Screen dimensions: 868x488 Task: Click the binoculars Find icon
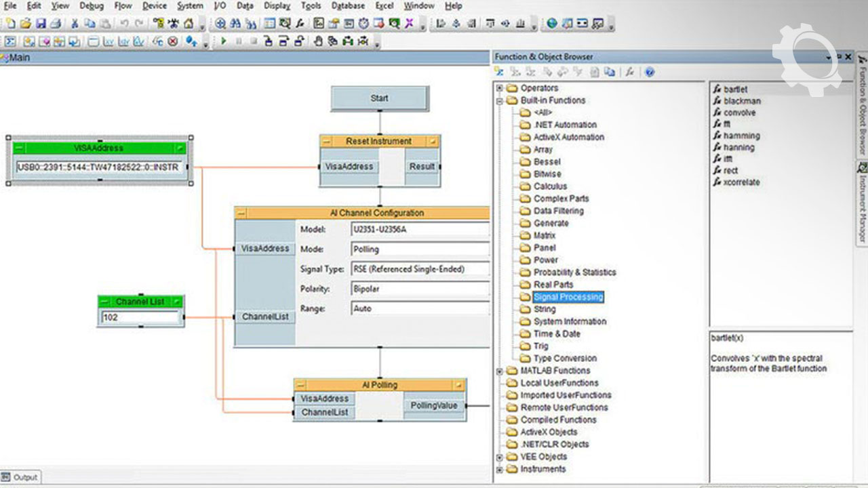pos(236,24)
